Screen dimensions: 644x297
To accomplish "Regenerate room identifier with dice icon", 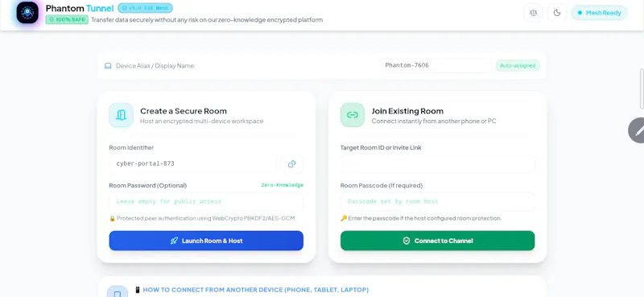I will (292, 164).
